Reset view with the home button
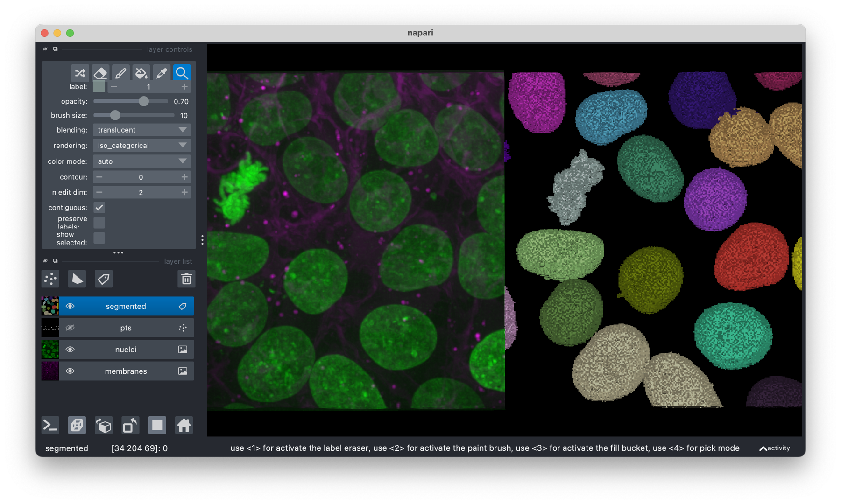Image resolution: width=841 pixels, height=504 pixels. click(184, 425)
